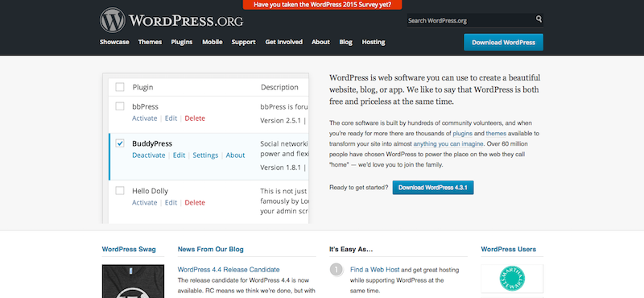Click the Download WordPress header button

504,43
